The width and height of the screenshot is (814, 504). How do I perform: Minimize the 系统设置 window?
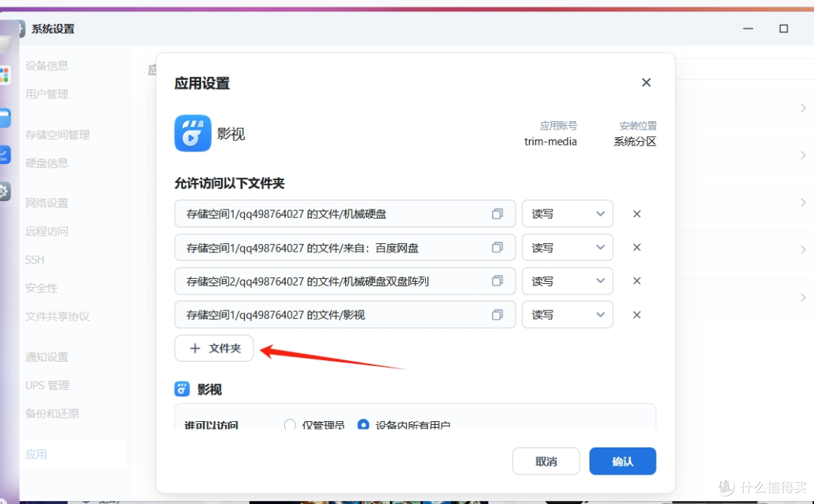click(748, 29)
